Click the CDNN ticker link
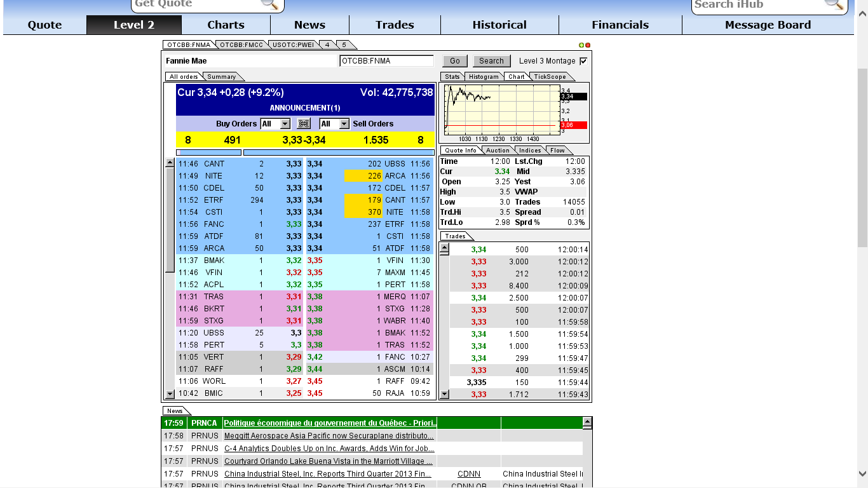868x488 pixels. pos(469,474)
